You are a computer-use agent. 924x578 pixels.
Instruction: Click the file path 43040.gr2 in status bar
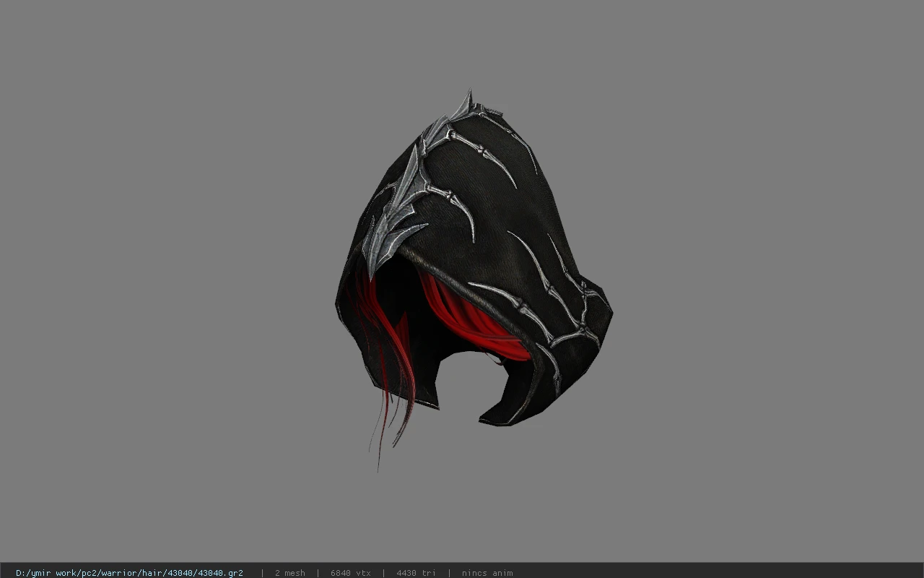coord(129,573)
